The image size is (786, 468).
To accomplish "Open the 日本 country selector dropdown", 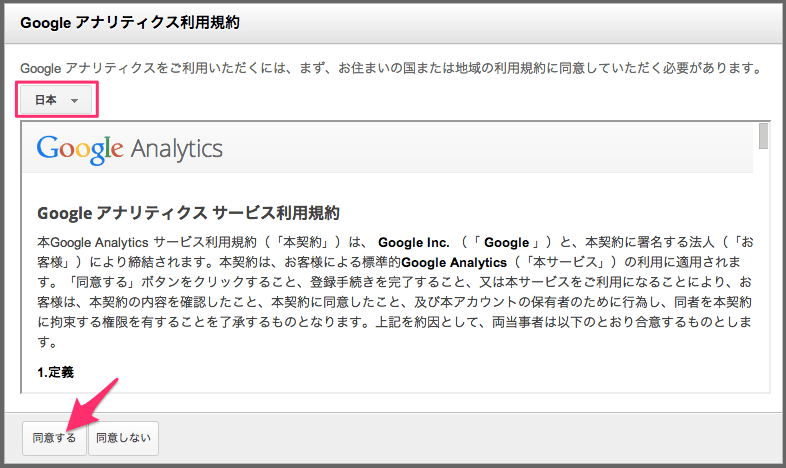I will 56,100.
